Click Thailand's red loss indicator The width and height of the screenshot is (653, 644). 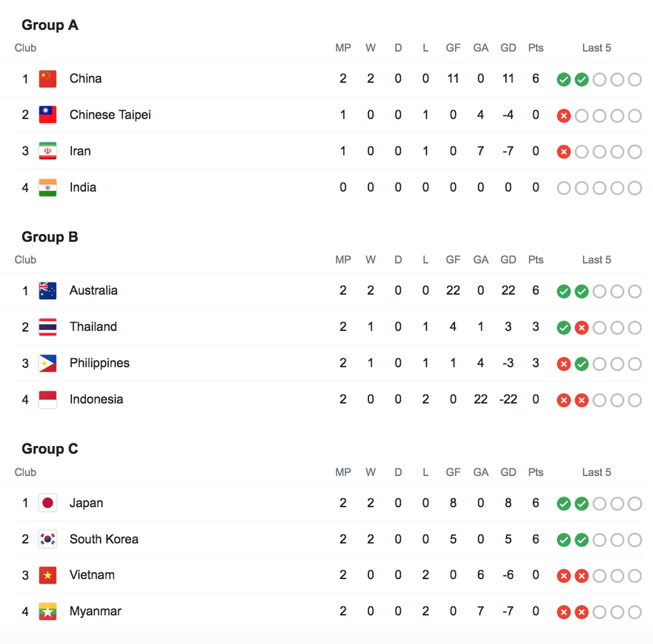581,328
